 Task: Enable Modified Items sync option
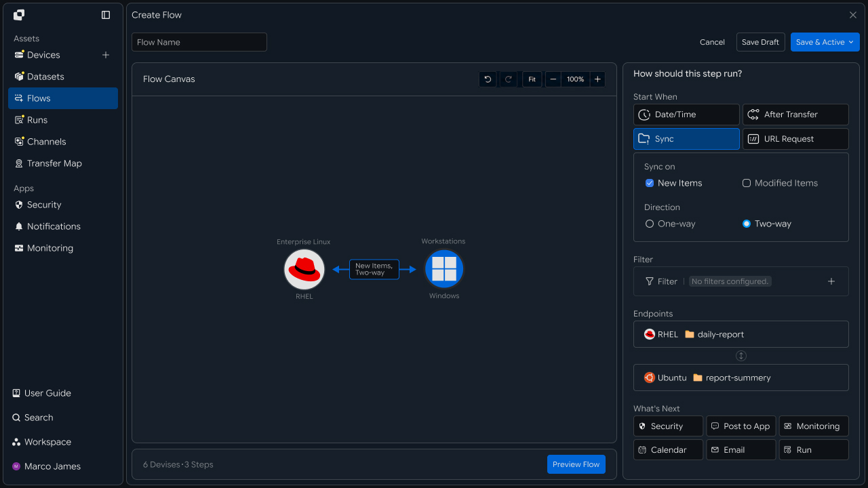(747, 183)
